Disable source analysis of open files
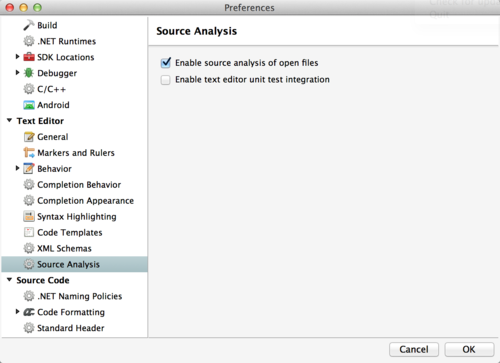Viewport: 500px width, 363px height. pos(166,63)
